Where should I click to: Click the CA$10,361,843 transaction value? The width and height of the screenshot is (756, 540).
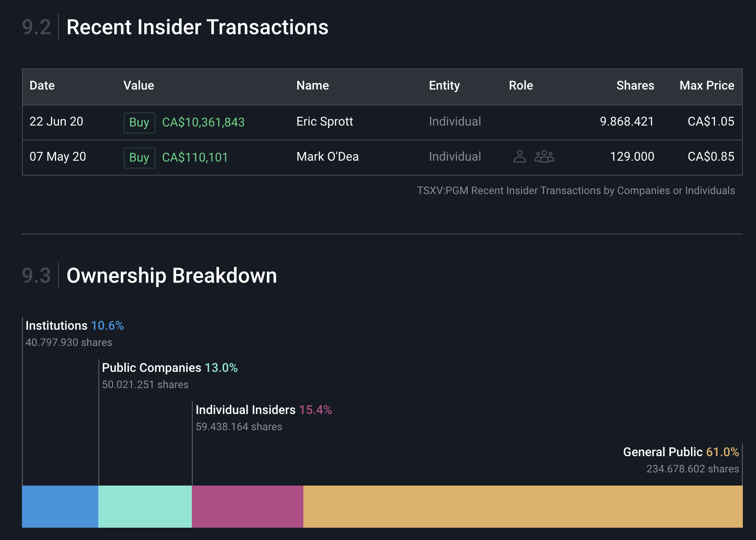coord(203,122)
